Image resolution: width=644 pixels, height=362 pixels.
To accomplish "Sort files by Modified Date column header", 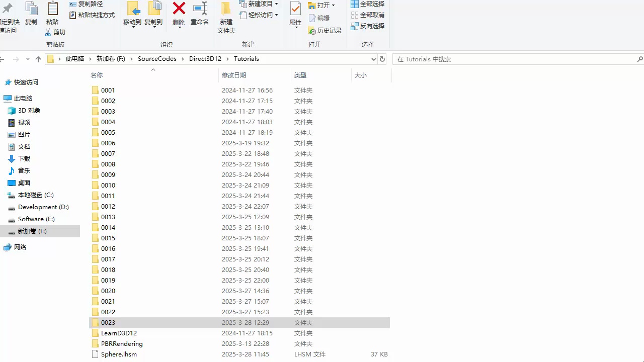I will point(234,75).
